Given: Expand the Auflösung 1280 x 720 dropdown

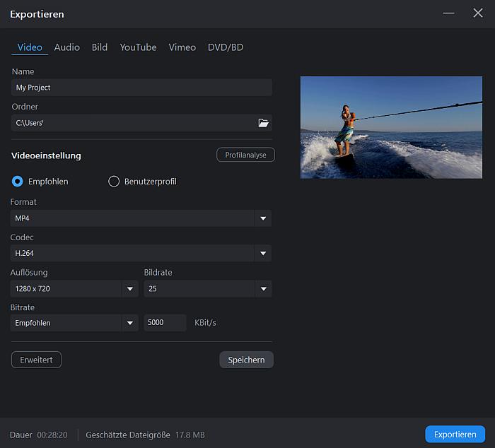Looking at the screenshot, I should 130,289.
